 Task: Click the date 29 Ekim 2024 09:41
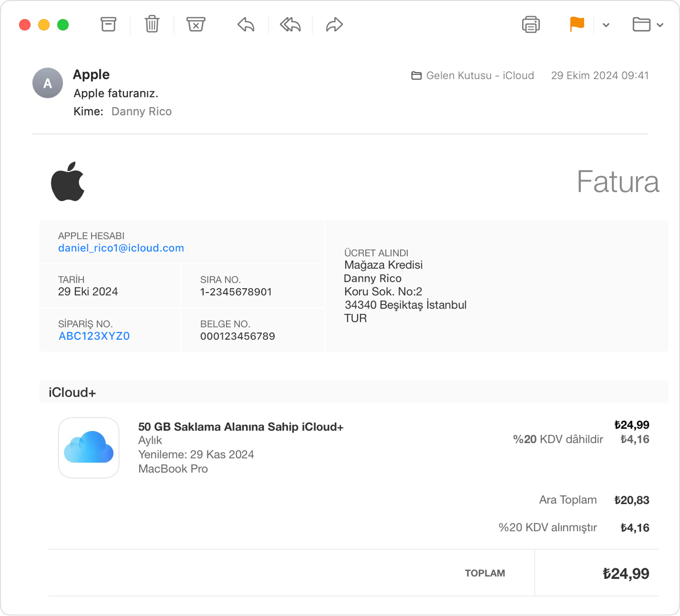point(600,75)
